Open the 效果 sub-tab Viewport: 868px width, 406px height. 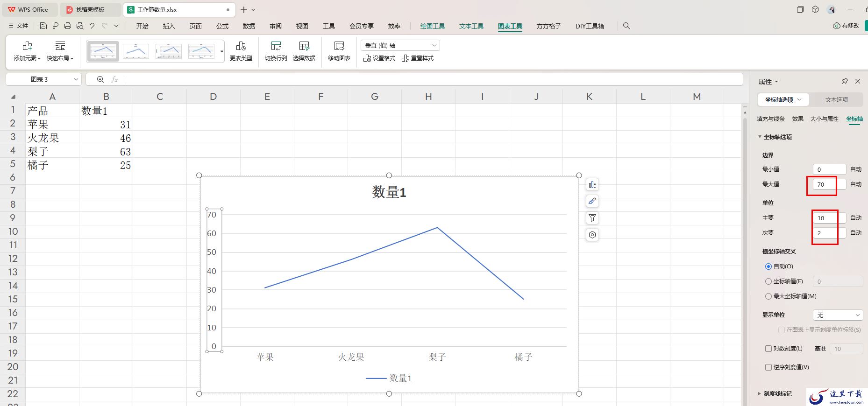click(x=797, y=119)
